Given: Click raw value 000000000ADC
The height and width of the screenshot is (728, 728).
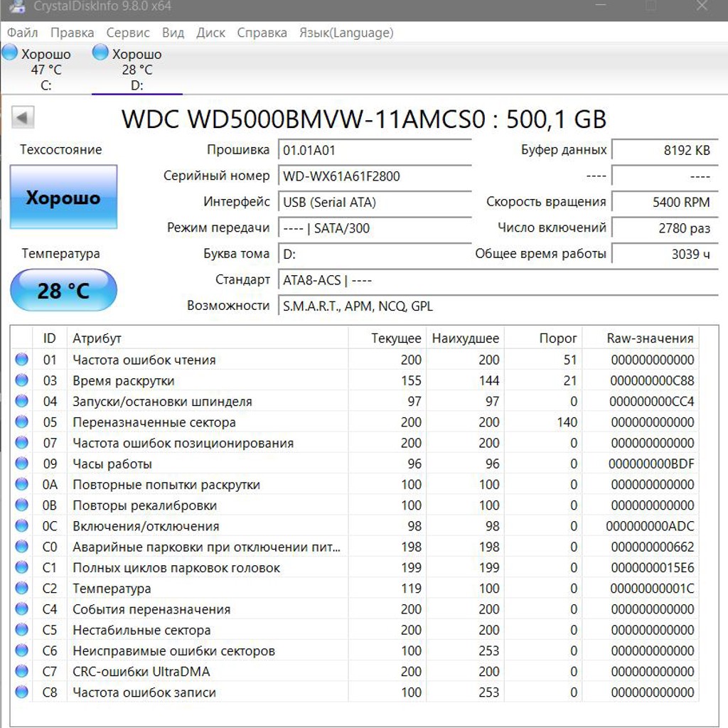Looking at the screenshot, I should (650, 526).
